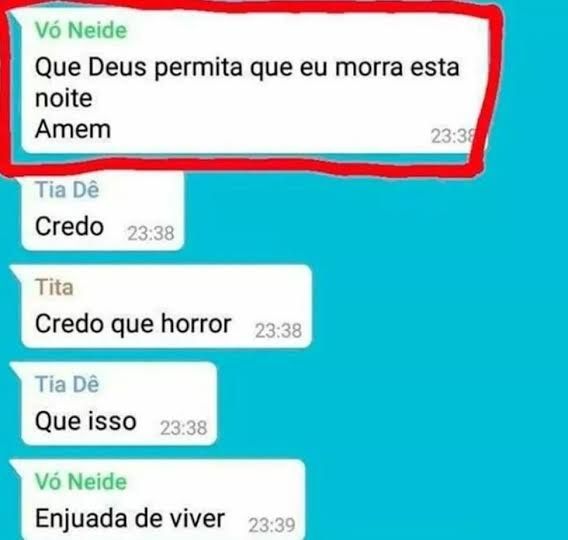Tap the Tita sender name
The width and height of the screenshot is (568, 540).
click(x=54, y=287)
